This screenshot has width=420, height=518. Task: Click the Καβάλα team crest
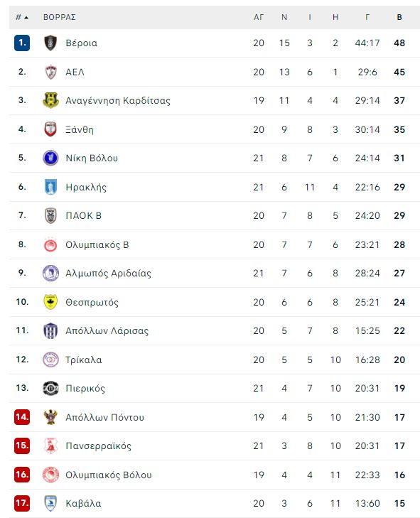coord(50,504)
